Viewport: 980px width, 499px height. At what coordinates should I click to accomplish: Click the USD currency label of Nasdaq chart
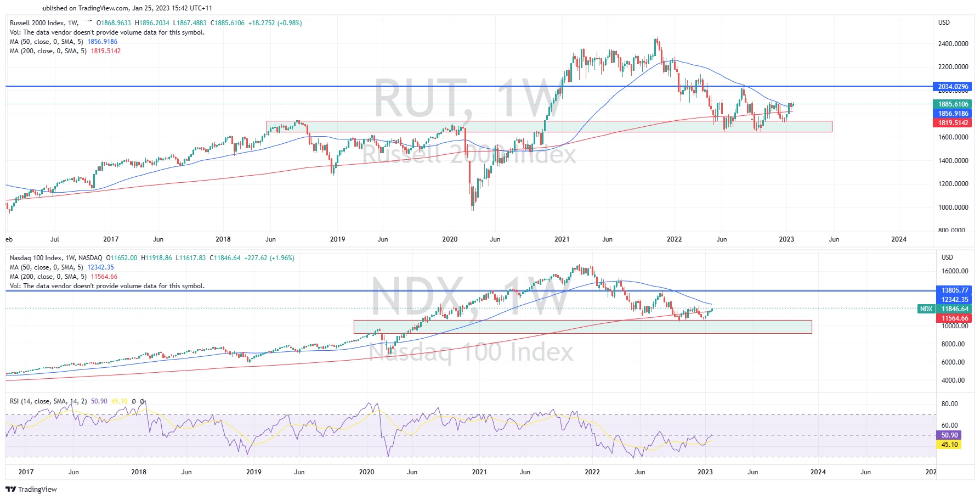coord(947,257)
